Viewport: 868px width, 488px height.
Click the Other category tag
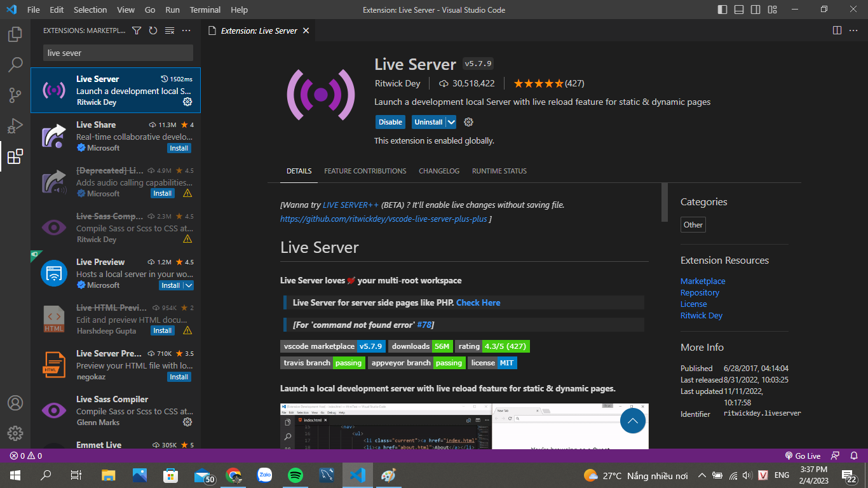[x=693, y=225]
